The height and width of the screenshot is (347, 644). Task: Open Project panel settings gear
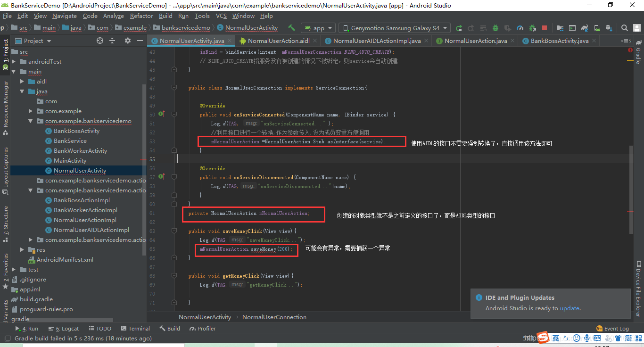tap(127, 41)
